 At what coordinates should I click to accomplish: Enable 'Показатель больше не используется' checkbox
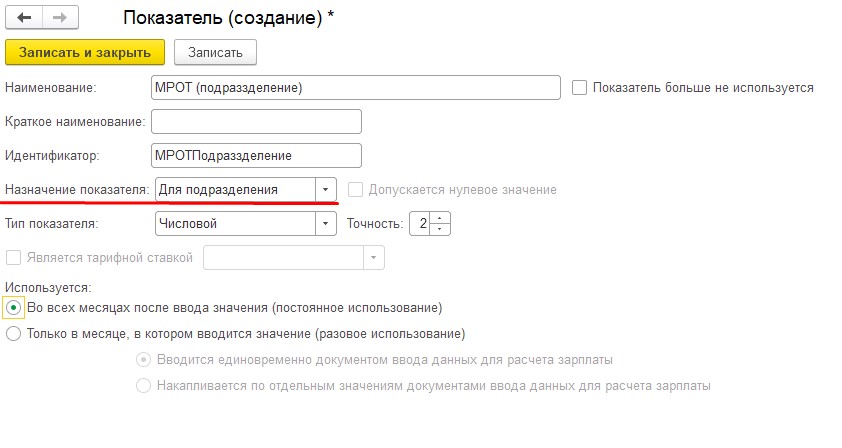pyautogui.click(x=579, y=88)
